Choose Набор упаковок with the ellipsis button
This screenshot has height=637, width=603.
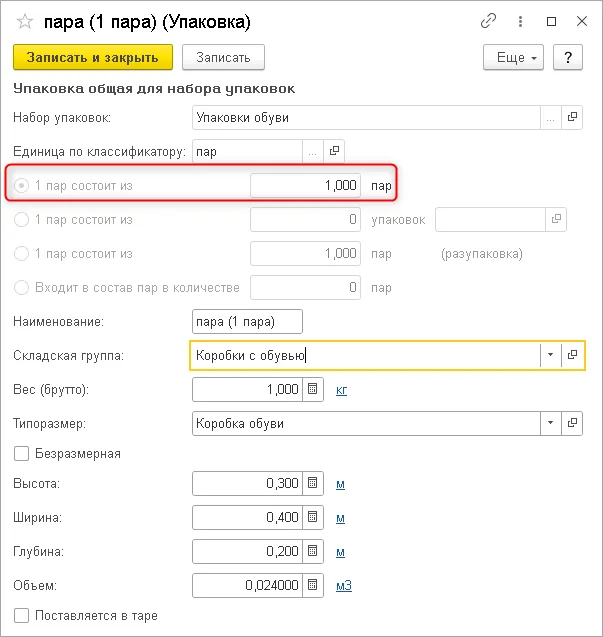(551, 117)
